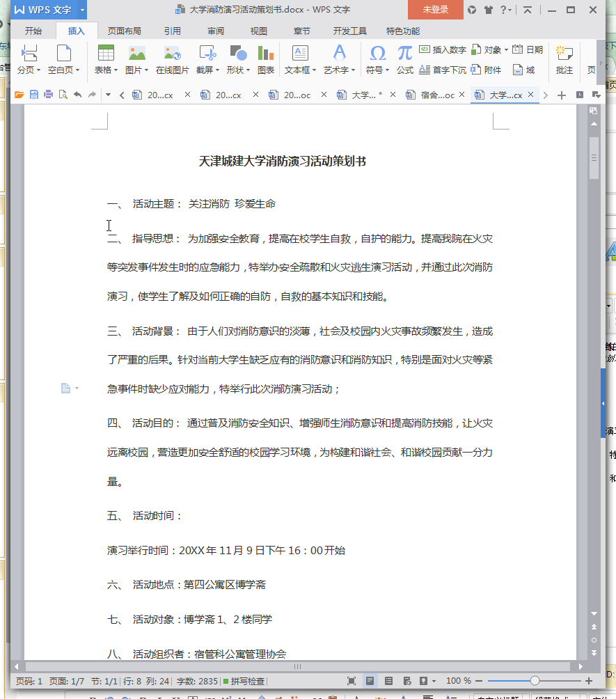The width and height of the screenshot is (616, 699).
Task: Switch to outline view icon
Action: (x=388, y=681)
